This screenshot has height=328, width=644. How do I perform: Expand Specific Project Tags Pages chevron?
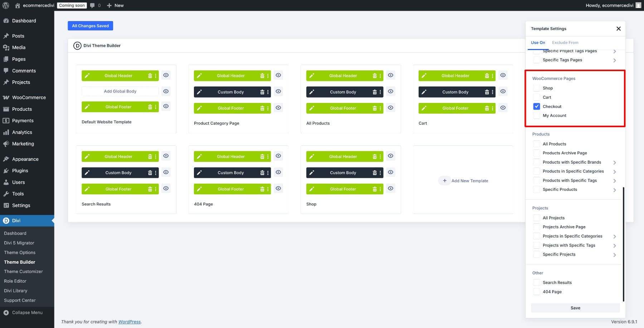(x=615, y=51)
